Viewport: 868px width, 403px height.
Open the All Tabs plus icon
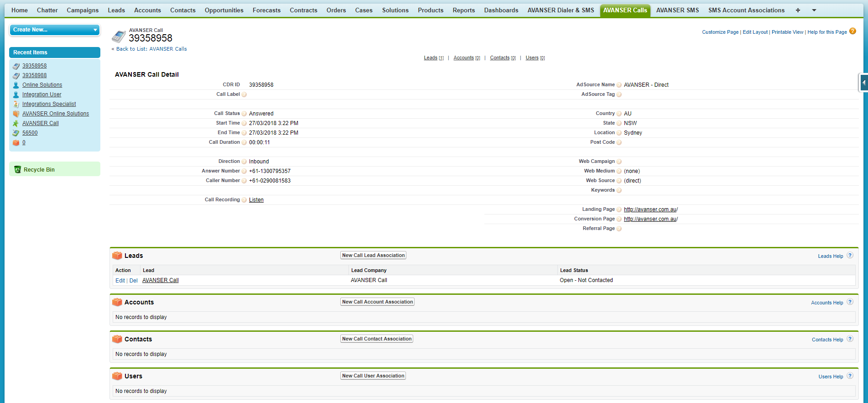coord(798,10)
